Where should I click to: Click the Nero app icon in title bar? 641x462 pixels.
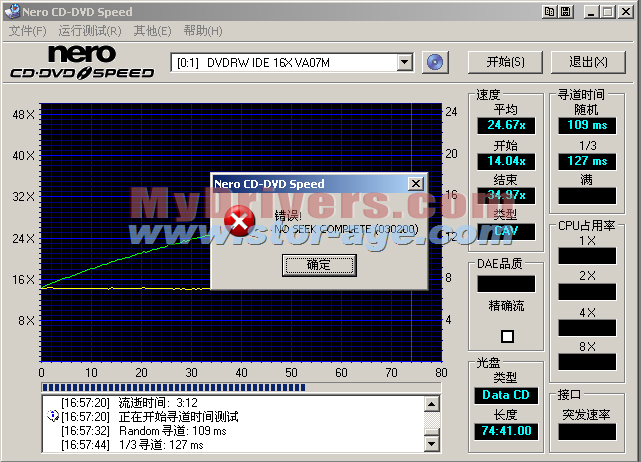click(x=11, y=10)
